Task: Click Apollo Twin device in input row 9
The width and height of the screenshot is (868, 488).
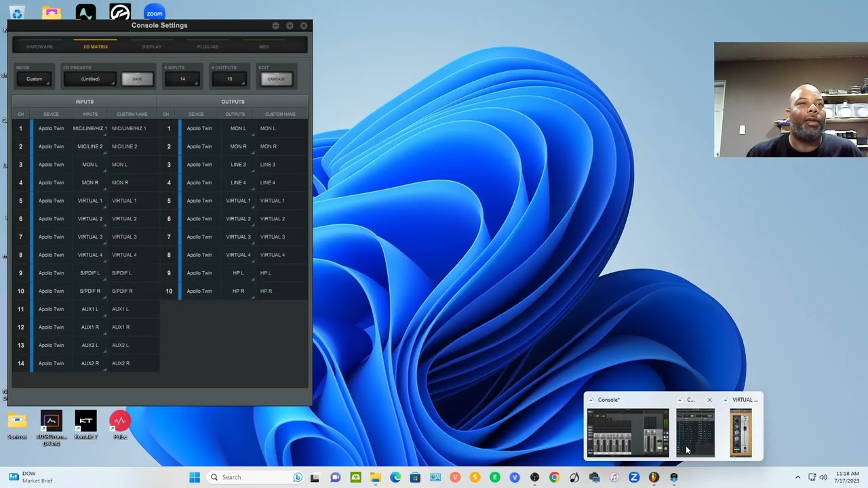Action: pos(51,273)
